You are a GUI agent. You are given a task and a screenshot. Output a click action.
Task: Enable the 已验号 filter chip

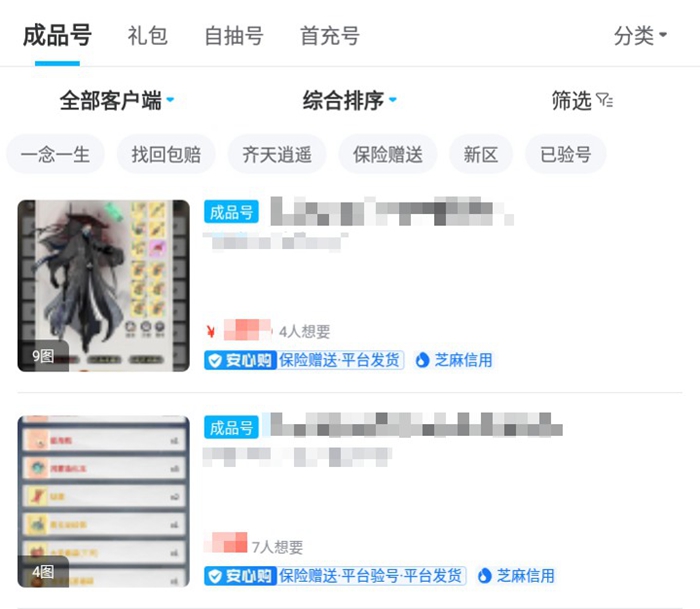click(566, 154)
